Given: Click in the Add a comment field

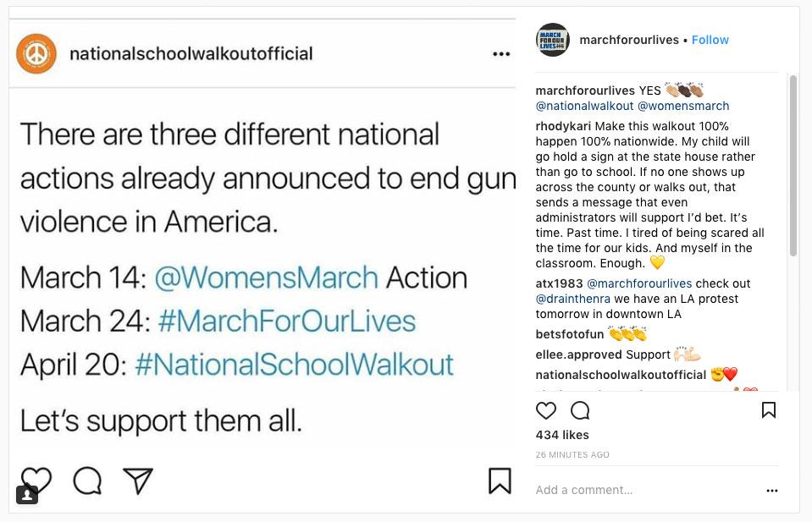Looking at the screenshot, I should (x=644, y=490).
